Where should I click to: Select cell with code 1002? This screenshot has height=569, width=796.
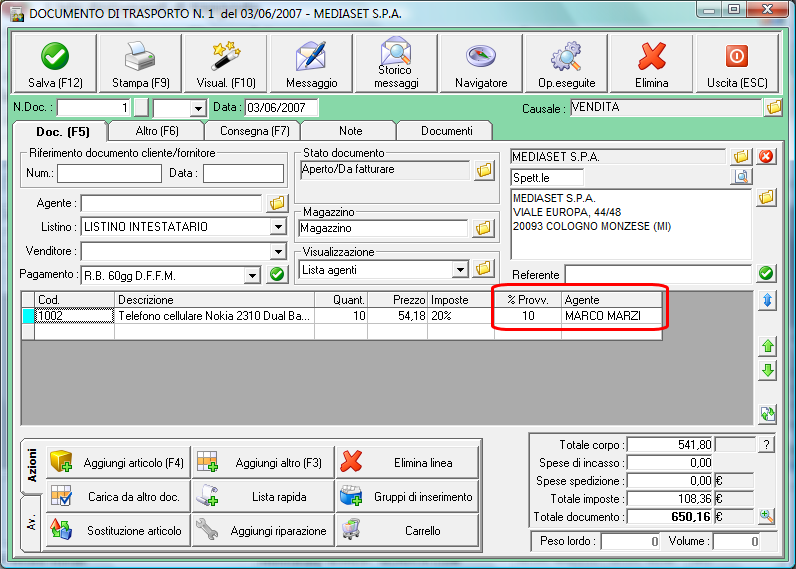coord(75,316)
